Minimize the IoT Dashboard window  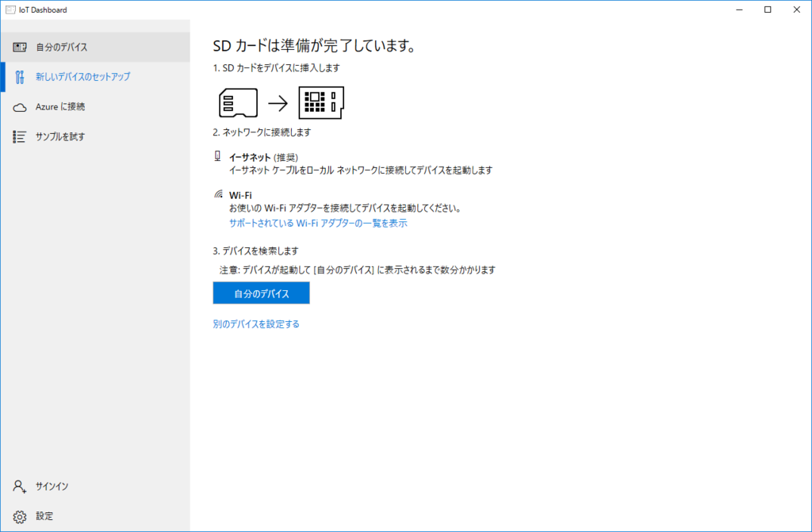740,10
